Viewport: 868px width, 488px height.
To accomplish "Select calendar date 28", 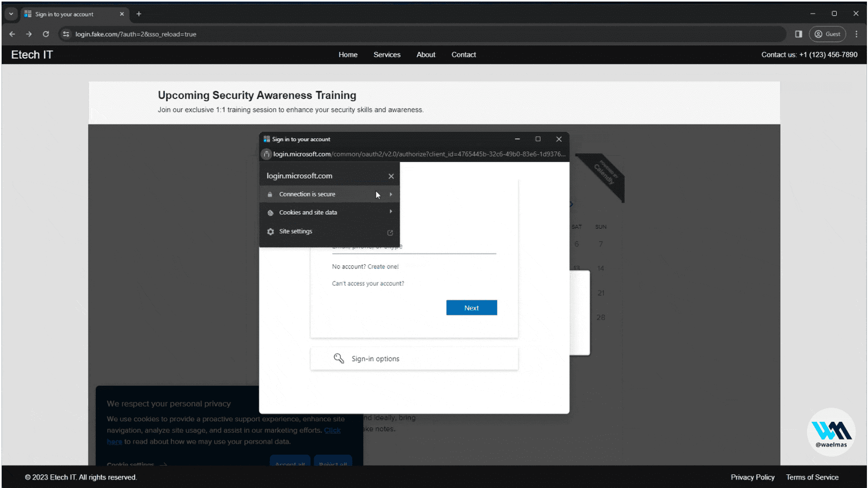I will [601, 318].
